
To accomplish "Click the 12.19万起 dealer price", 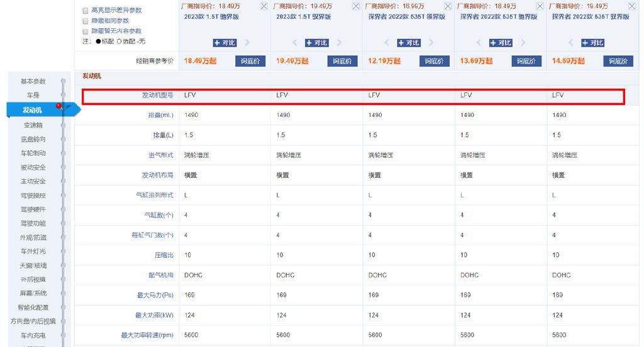I will click(x=384, y=61).
